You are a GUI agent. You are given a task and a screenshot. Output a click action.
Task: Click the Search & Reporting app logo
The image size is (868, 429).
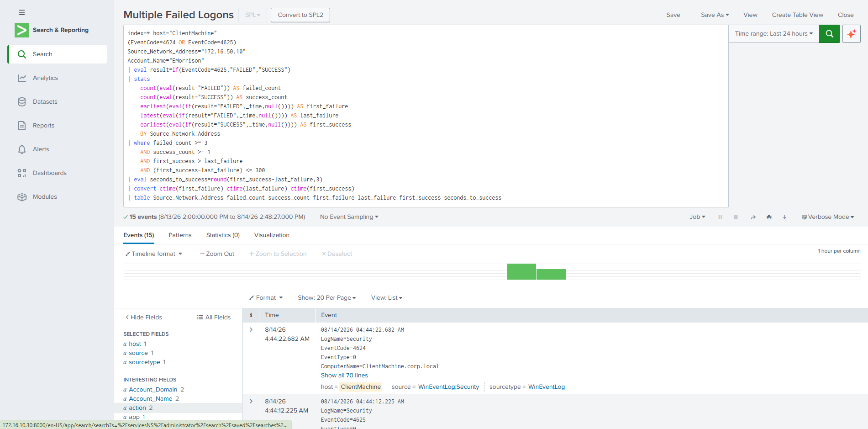tap(22, 30)
